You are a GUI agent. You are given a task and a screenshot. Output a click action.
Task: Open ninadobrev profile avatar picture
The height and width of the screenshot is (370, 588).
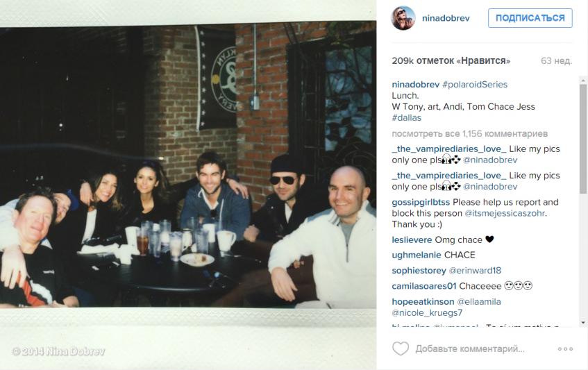coord(403,18)
